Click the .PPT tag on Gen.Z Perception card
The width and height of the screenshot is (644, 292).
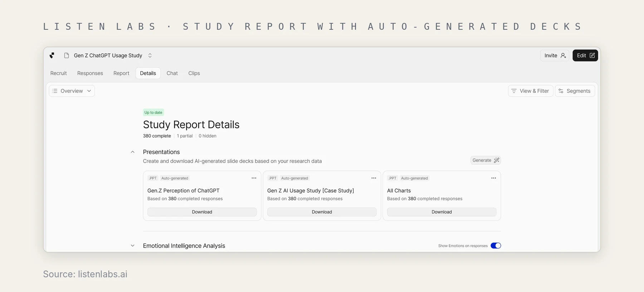[x=153, y=178]
